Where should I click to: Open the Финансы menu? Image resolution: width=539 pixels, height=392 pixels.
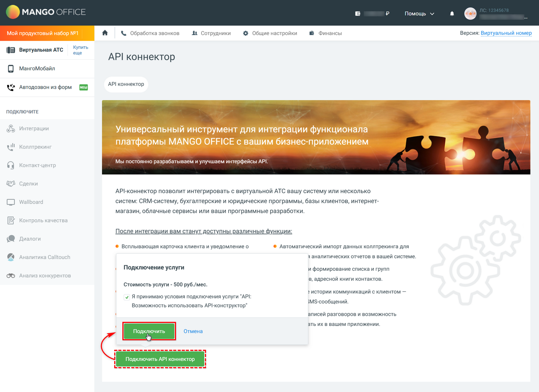(x=326, y=33)
